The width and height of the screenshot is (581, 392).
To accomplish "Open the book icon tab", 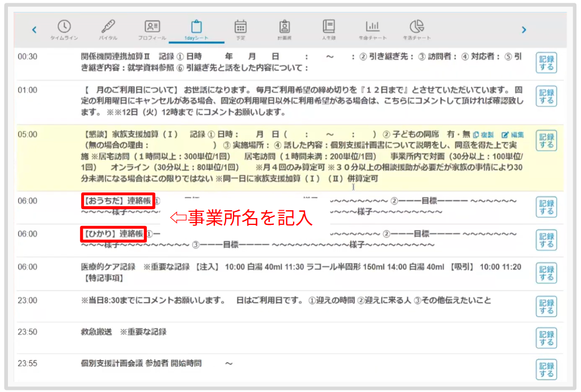I will 329,29.
